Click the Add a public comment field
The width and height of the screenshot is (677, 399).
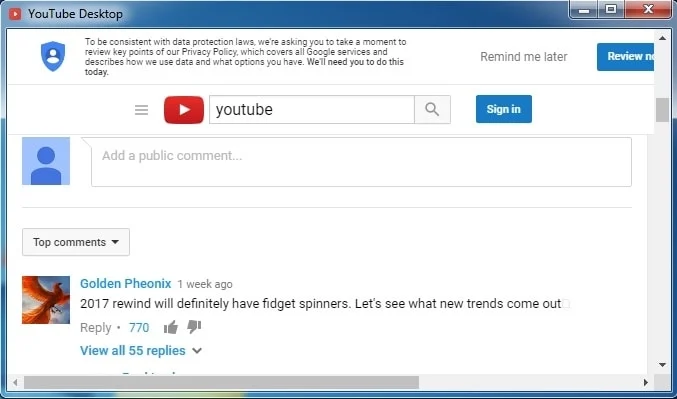point(361,162)
